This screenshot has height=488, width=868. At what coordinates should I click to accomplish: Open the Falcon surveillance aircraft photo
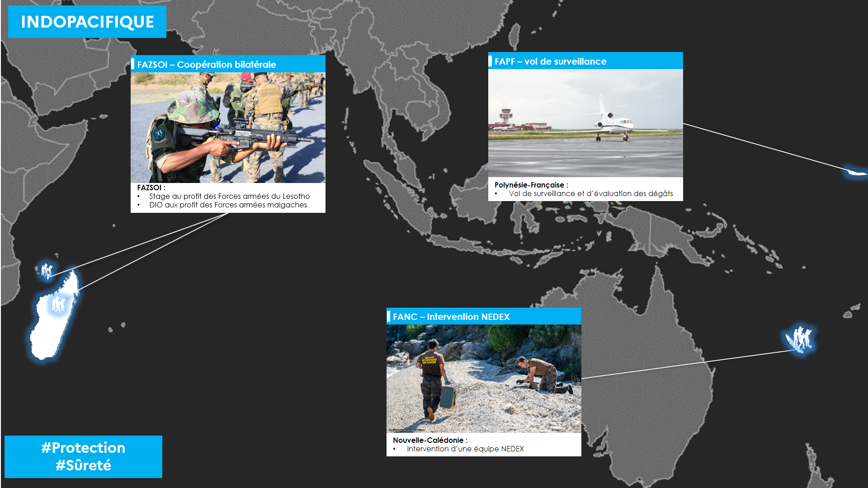click(585, 123)
